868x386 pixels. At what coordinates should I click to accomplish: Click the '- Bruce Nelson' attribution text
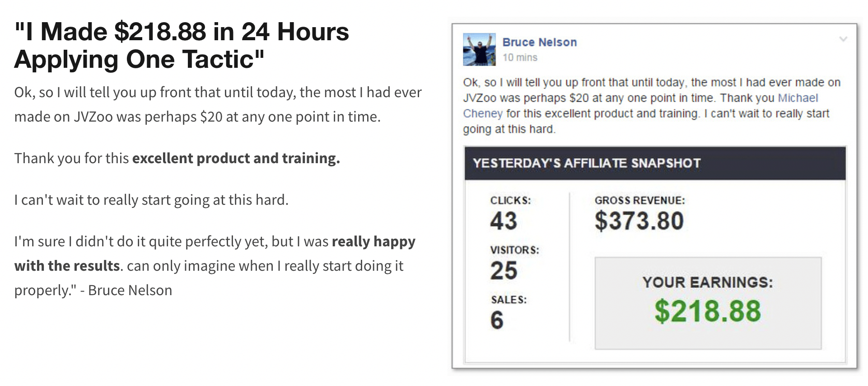[x=126, y=290]
